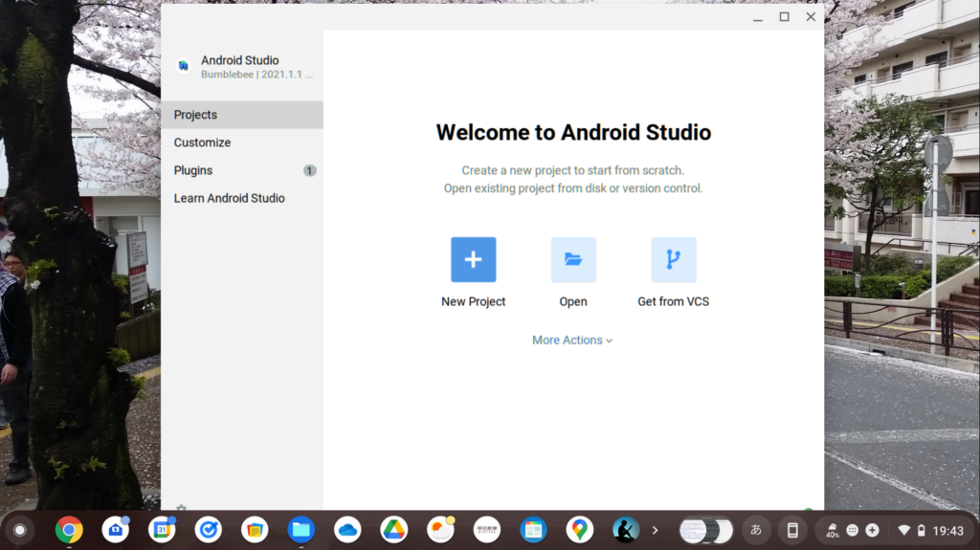The image size is (980, 550).
Task: Open the ChromeOS launcher button
Action: coord(20,531)
